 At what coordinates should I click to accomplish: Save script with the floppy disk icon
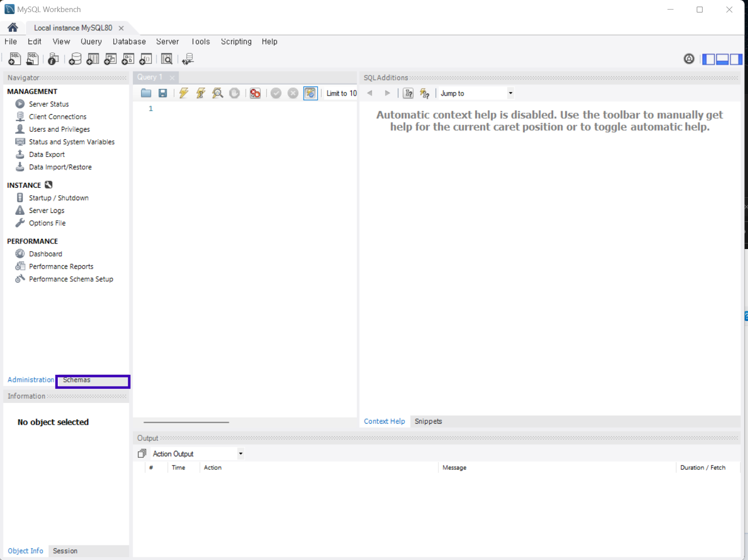(163, 93)
